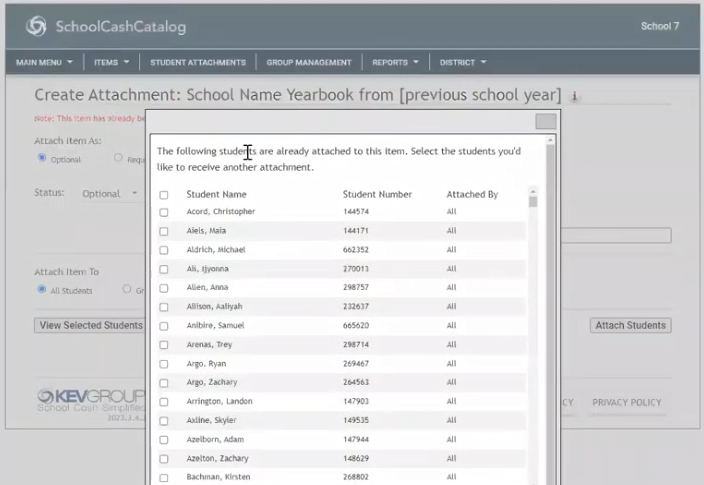Viewport: 704px width, 485px height.
Task: Open the Status dropdown showing Optional
Action: click(110, 194)
